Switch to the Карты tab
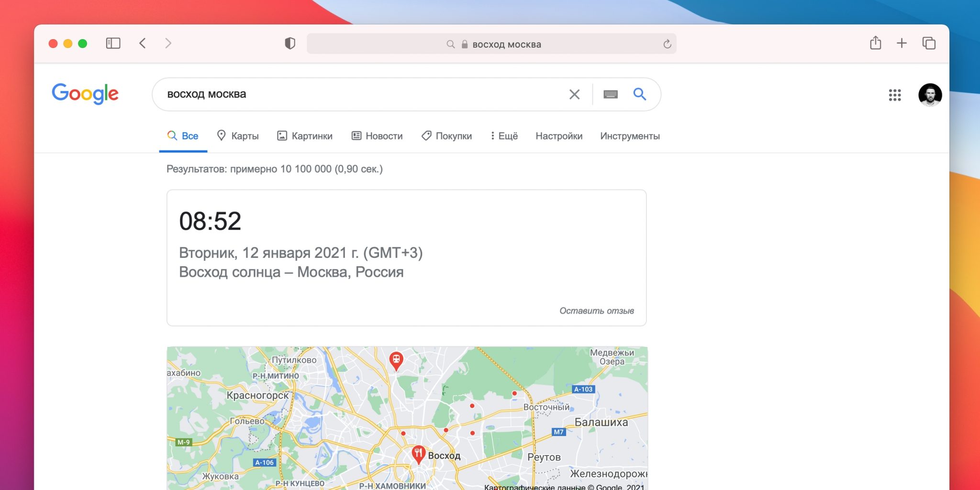 [x=238, y=136]
